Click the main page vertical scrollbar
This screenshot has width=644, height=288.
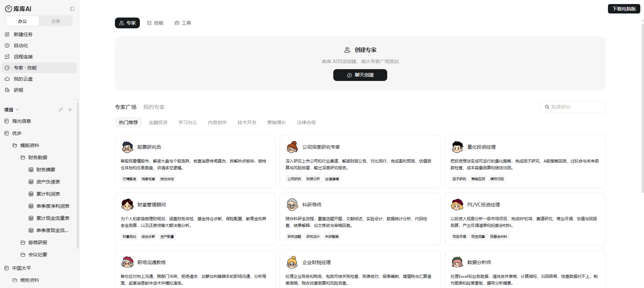pos(642,108)
